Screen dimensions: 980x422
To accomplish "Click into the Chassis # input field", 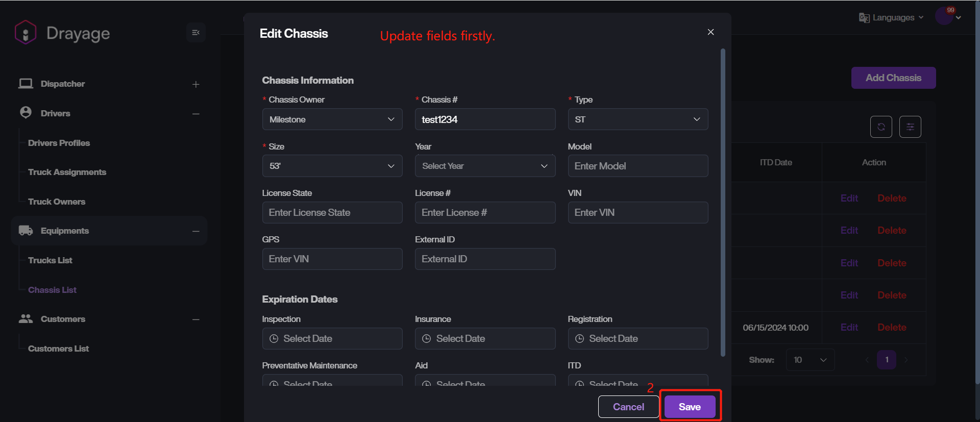I will point(485,119).
